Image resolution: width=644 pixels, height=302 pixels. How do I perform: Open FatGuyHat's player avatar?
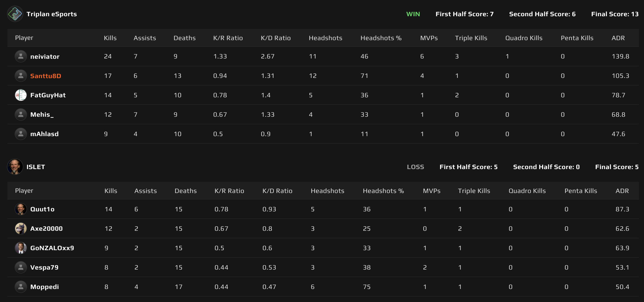pos(20,95)
